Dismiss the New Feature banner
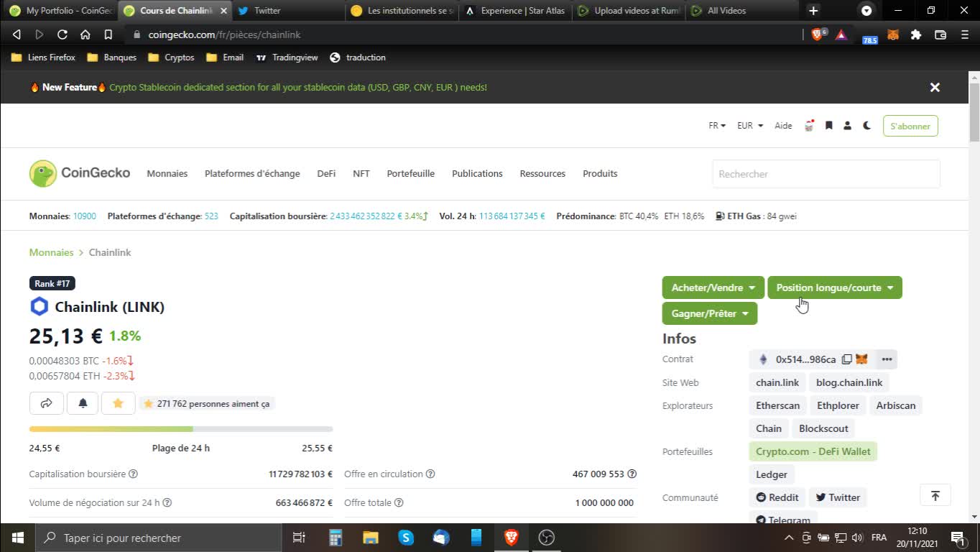 pyautogui.click(x=935, y=87)
